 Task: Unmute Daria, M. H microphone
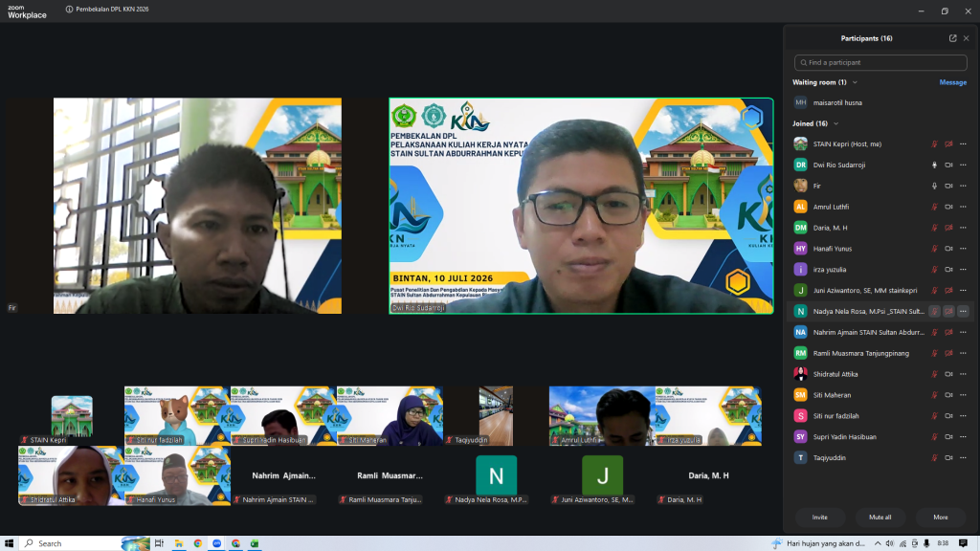point(934,228)
